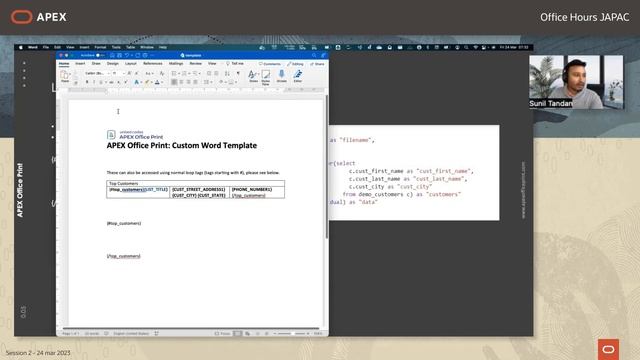Expand the Paste options arrow
The height and width of the screenshot is (360, 640).
[x=70, y=74]
